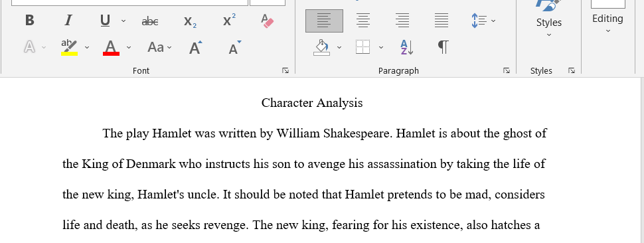Click the word 'Denmark' in document
This screenshot has height=243, width=644.
(151, 164)
